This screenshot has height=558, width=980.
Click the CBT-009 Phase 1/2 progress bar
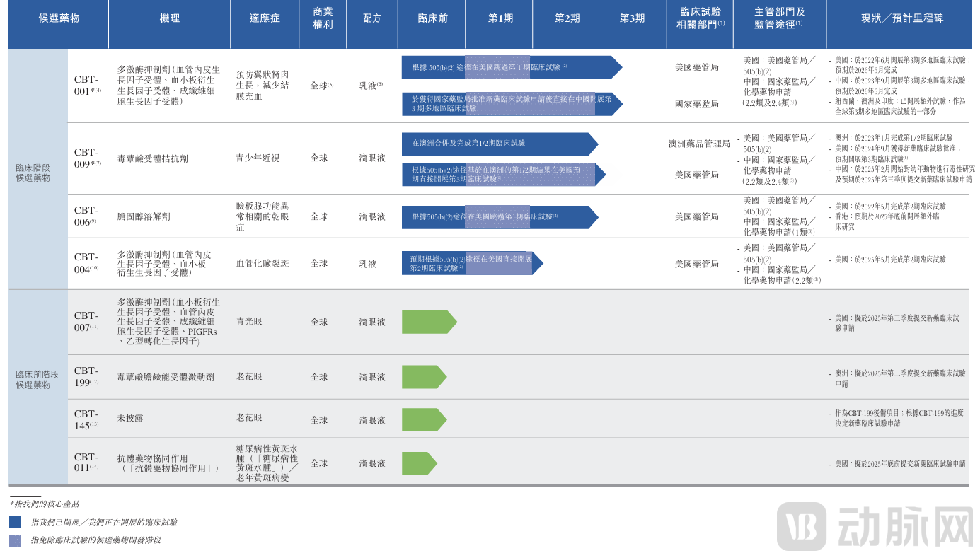pos(495,144)
